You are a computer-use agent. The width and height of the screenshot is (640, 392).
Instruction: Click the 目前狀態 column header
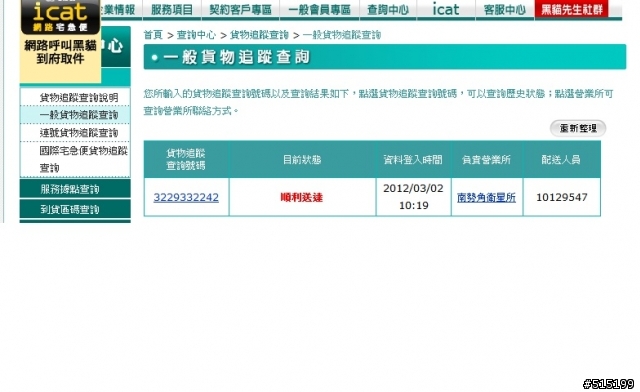point(302,160)
